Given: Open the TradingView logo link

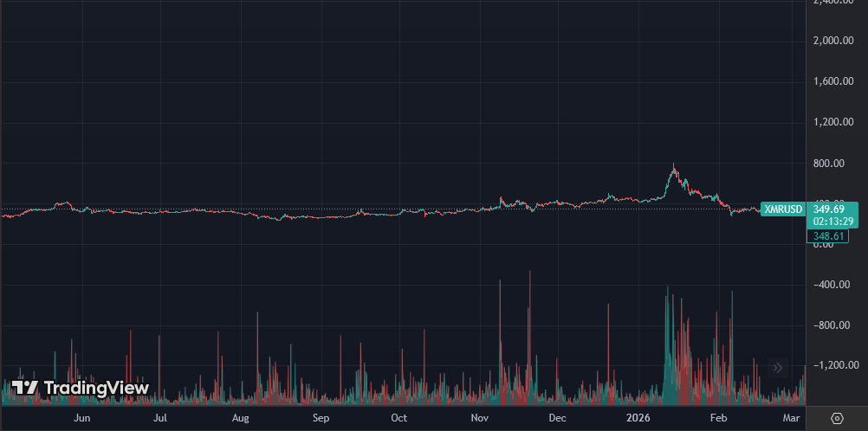Looking at the screenshot, I should click(81, 388).
